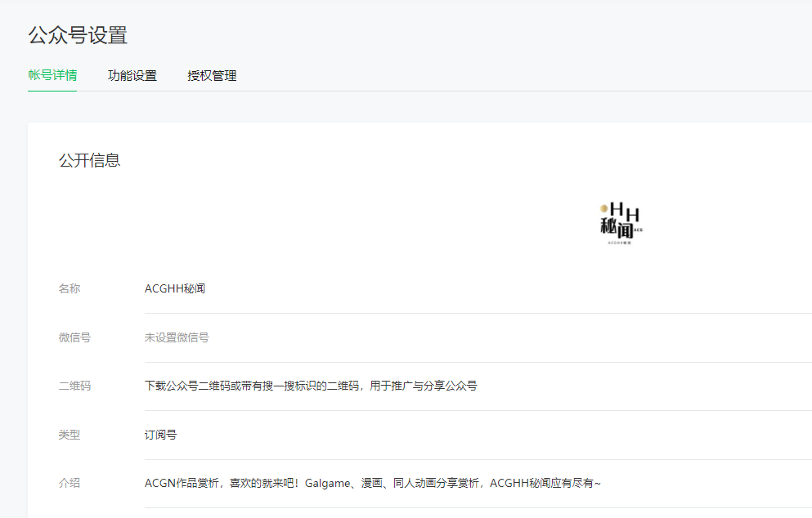Select the account name ACGHH秘闻

point(174,288)
